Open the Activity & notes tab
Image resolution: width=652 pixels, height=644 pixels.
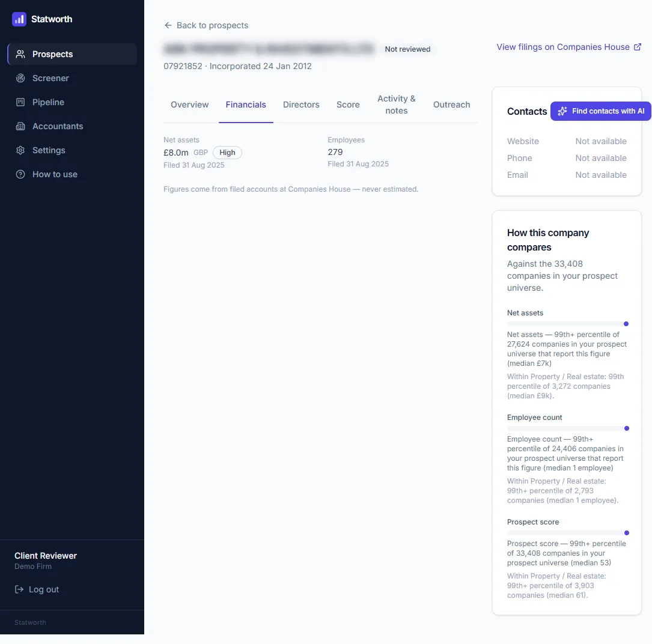(x=396, y=105)
